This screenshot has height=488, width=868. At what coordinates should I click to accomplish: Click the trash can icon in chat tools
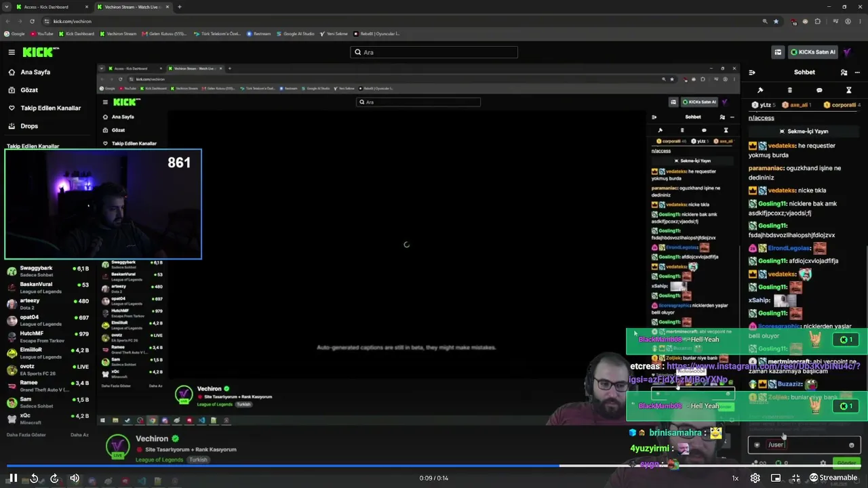(789, 90)
